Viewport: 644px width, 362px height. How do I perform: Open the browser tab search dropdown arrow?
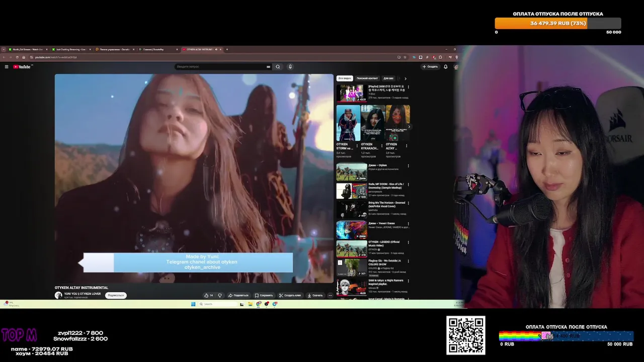(4, 49)
